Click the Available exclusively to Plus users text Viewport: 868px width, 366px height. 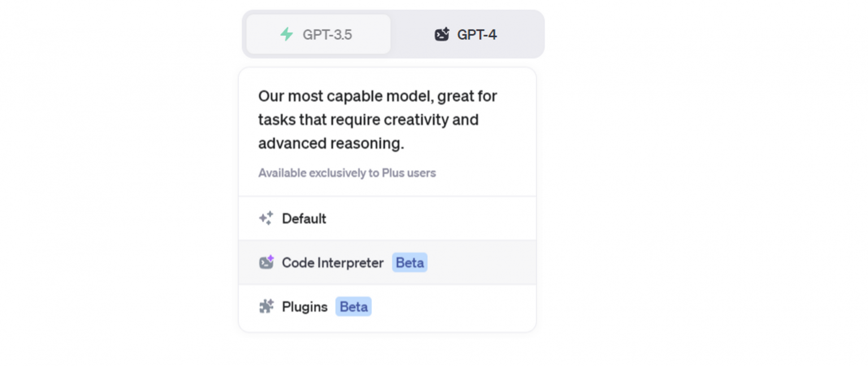pos(346,173)
